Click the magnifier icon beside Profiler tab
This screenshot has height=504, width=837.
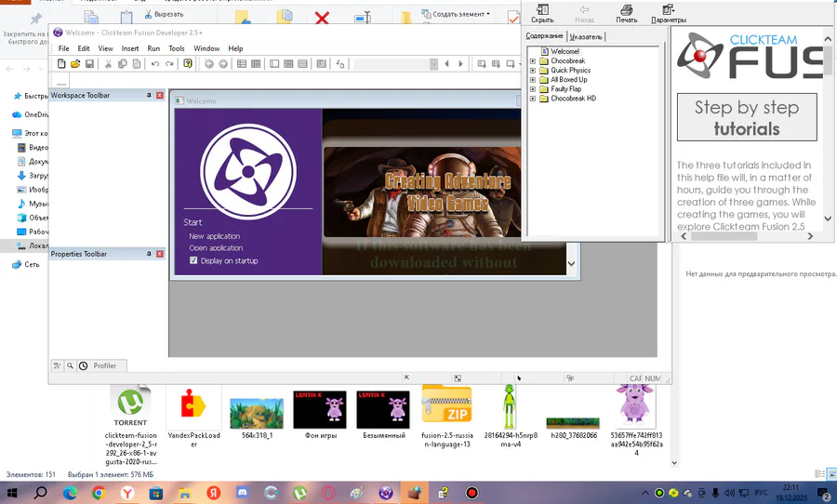pyautogui.click(x=70, y=365)
